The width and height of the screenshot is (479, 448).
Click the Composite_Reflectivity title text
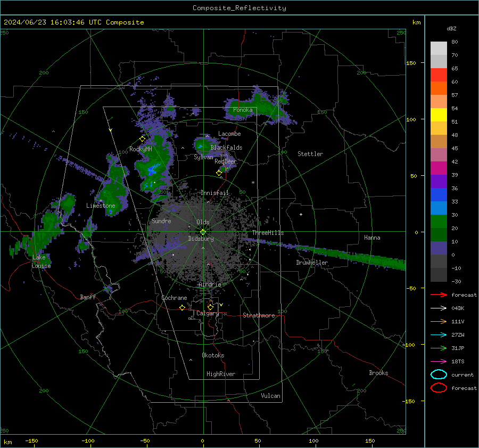240,8
